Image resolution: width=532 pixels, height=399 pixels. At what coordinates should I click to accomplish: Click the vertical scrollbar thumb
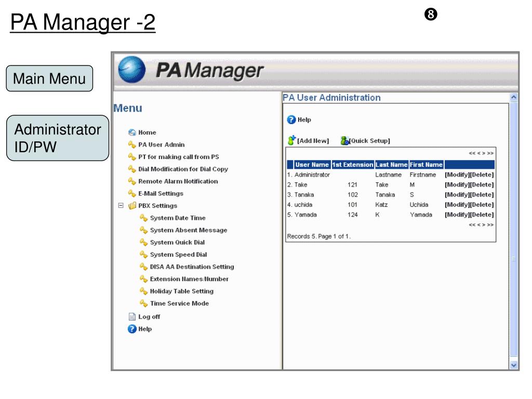514,229
